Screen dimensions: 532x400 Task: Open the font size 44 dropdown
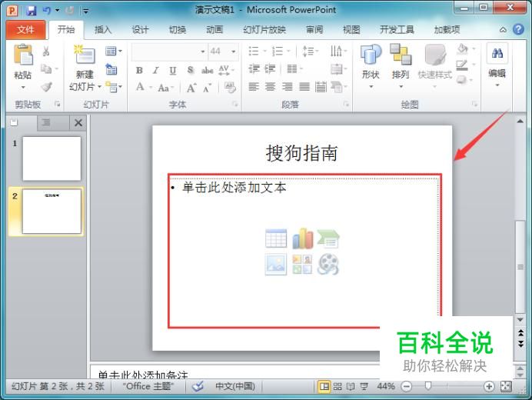click(234, 52)
